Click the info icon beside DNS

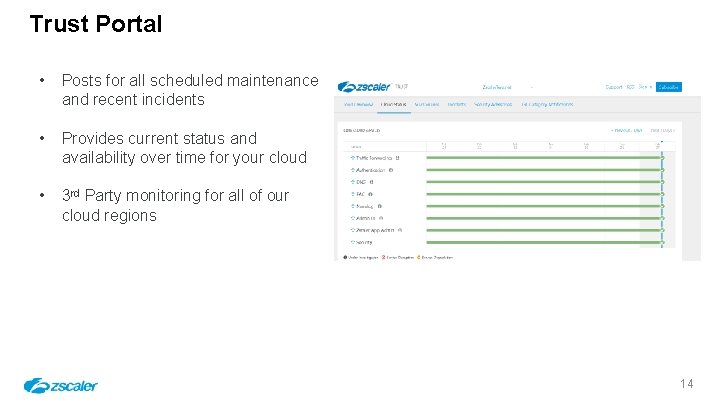click(371, 182)
